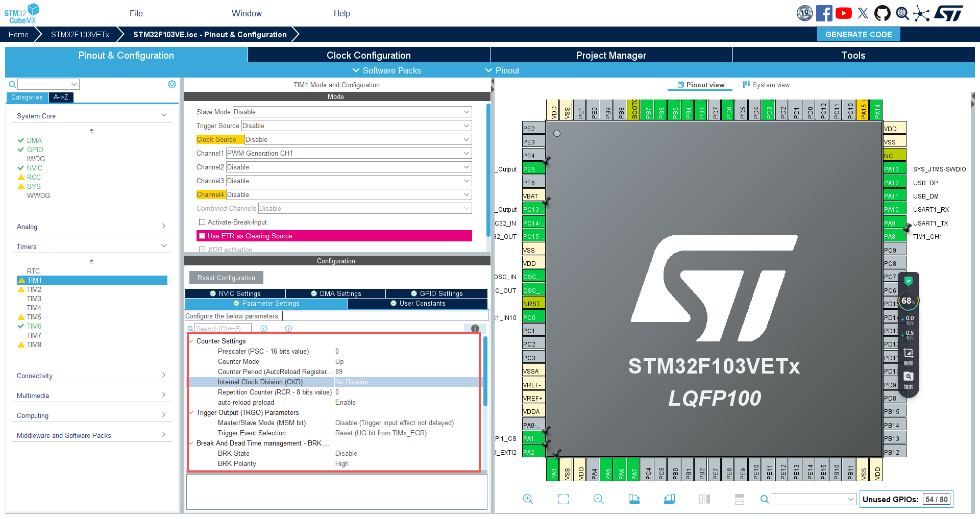
Task: Open the File menu
Action: [x=136, y=14]
